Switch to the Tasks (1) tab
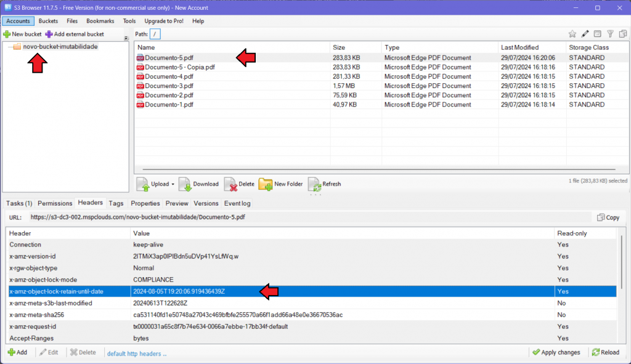The width and height of the screenshot is (631, 364). (x=19, y=203)
